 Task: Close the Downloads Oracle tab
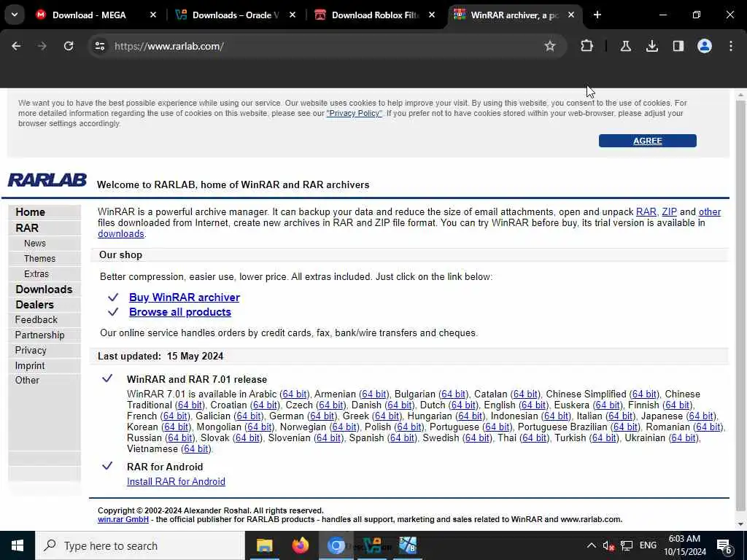(x=293, y=15)
